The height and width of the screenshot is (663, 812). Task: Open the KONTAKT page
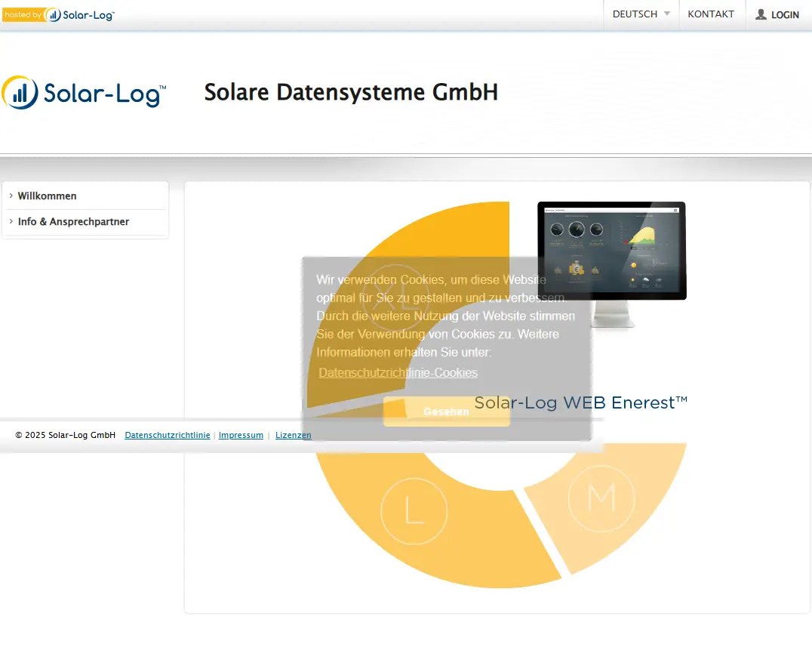click(x=711, y=14)
